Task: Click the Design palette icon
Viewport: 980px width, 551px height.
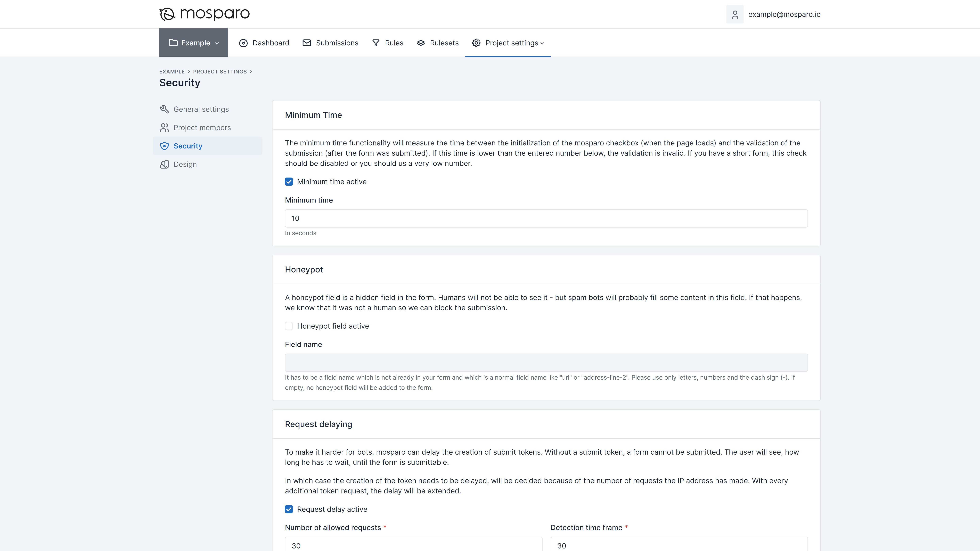Action: [x=164, y=164]
